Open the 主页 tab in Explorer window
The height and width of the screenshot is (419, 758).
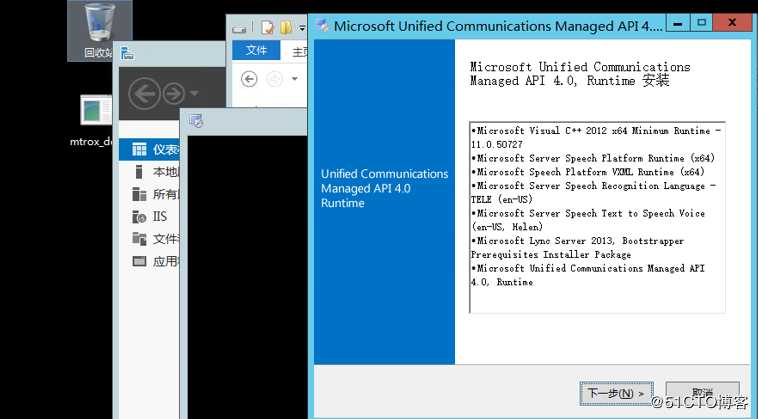click(299, 52)
